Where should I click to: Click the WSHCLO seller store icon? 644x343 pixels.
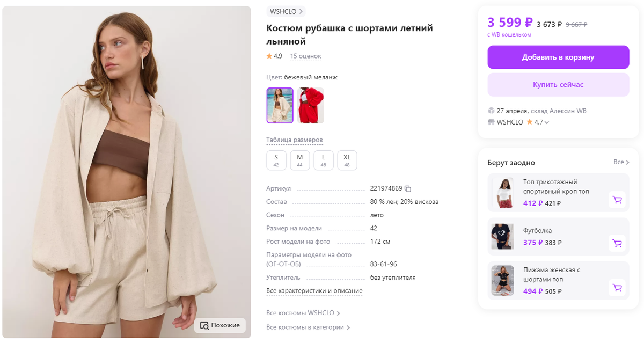click(491, 122)
